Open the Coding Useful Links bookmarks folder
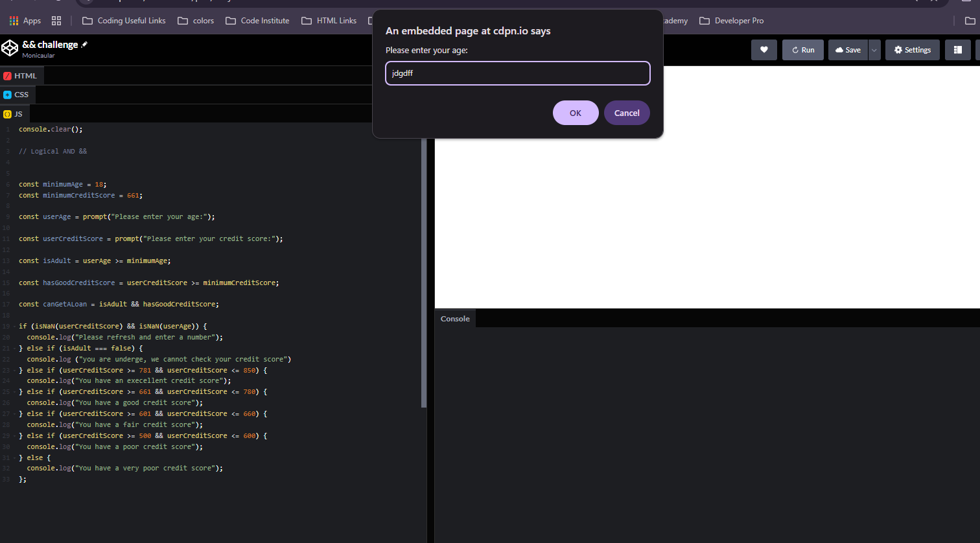980x543 pixels. pos(123,20)
